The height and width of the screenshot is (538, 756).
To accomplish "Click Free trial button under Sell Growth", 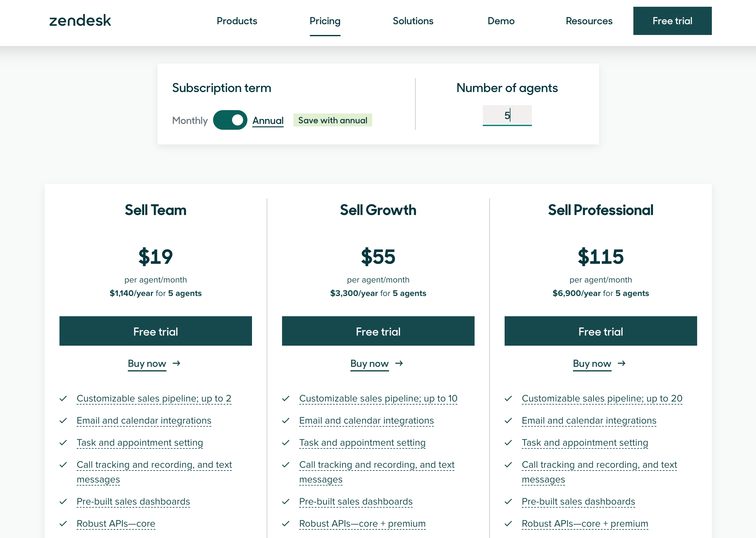I will 378,331.
